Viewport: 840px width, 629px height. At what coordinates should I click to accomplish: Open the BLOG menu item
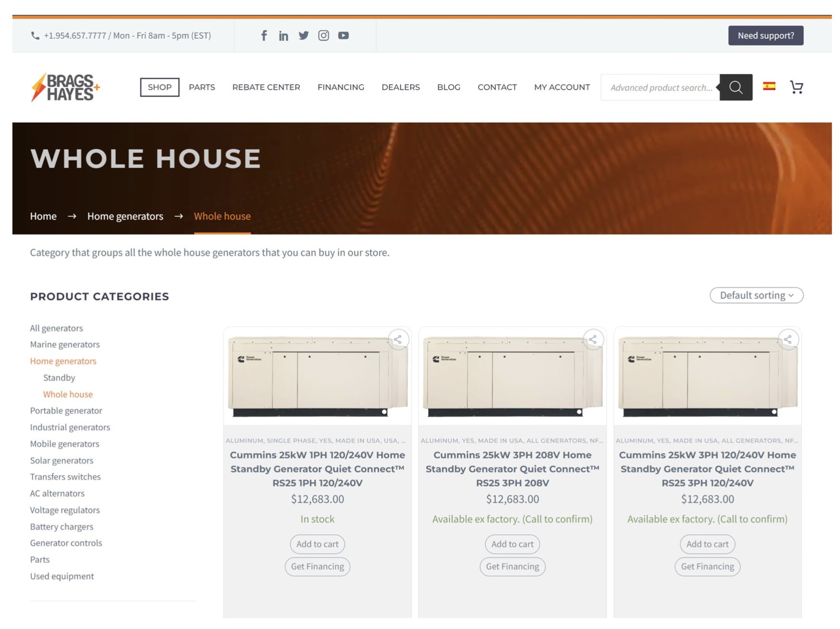(x=448, y=87)
